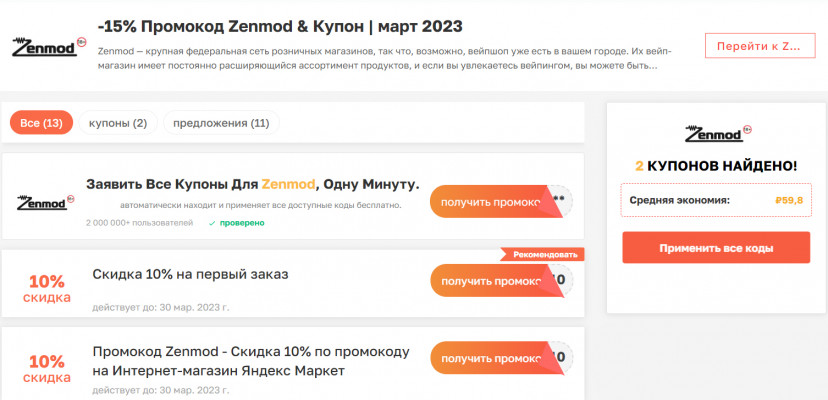
Task: Click the green 'проверено' checkmark
Action: 212,223
